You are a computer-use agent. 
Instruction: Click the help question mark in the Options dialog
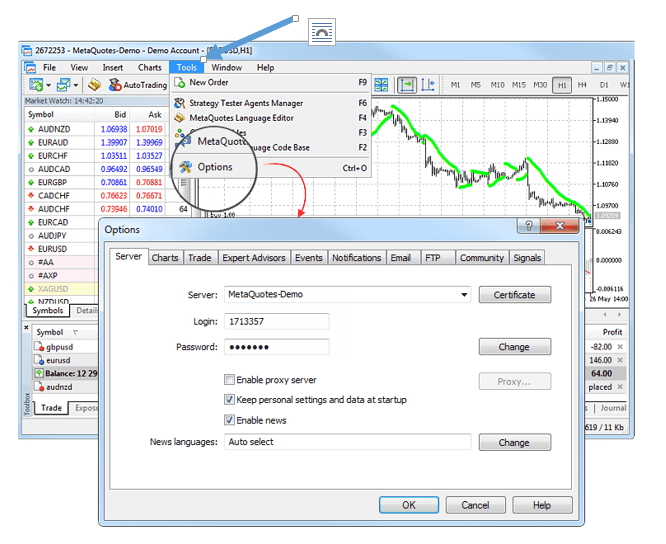tap(529, 225)
